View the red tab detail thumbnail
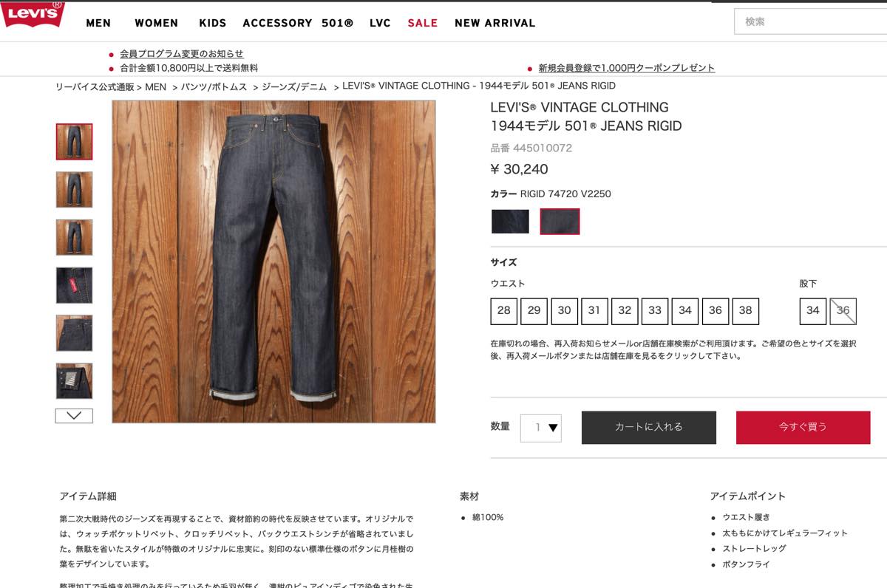This screenshot has height=588, width=887. [74, 285]
